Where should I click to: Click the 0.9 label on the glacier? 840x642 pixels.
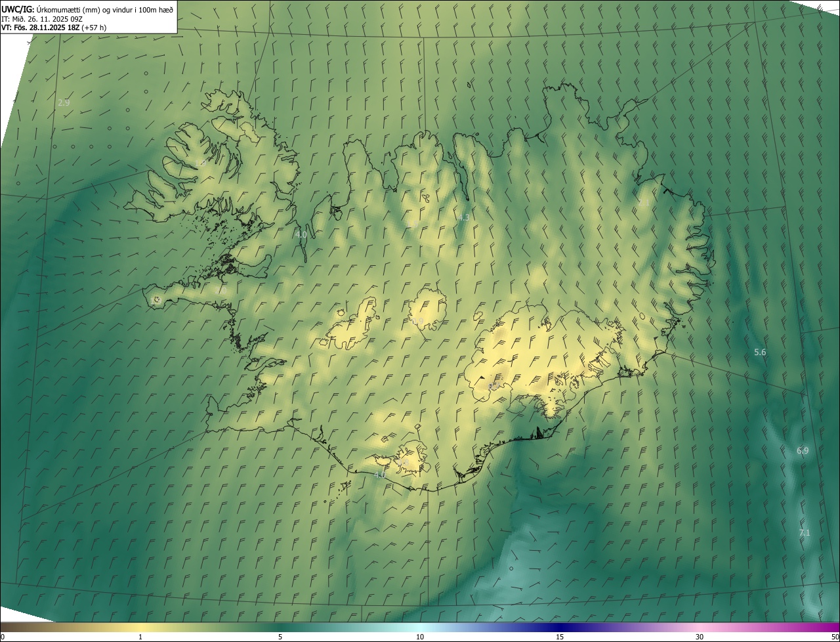pos(418,321)
